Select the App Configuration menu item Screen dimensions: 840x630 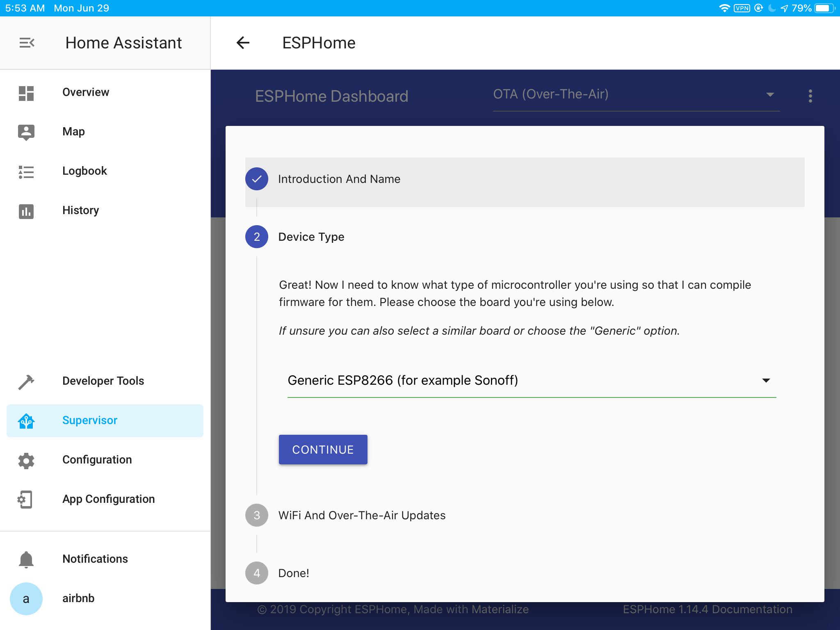click(105, 500)
